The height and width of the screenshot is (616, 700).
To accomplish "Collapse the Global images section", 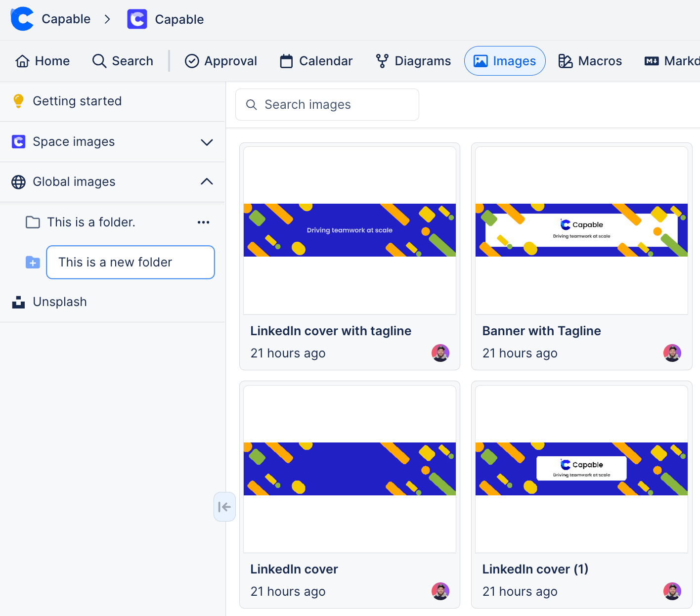I will [207, 182].
